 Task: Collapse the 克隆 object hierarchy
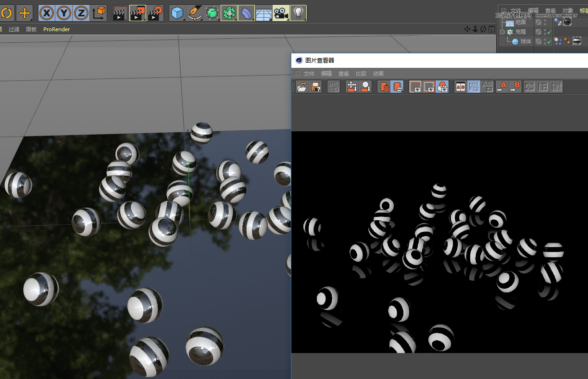pos(502,32)
